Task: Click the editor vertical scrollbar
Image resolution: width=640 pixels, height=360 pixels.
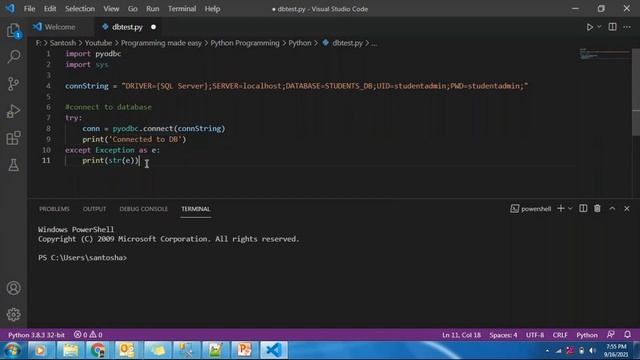Action: [636, 92]
